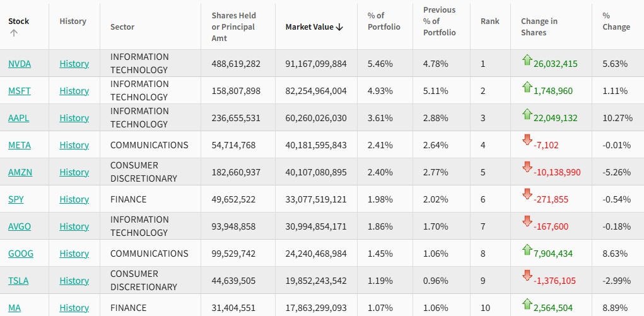Sort by Market Value column header

coord(313,27)
